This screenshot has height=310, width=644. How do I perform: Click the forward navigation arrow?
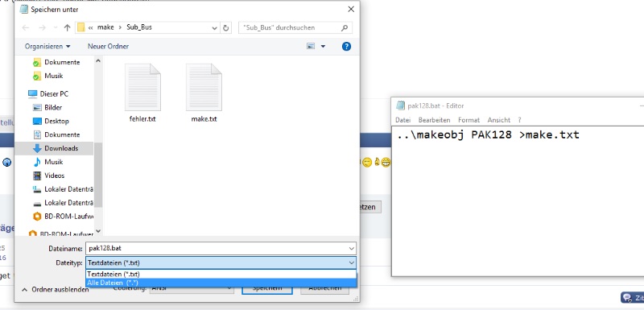click(x=42, y=27)
